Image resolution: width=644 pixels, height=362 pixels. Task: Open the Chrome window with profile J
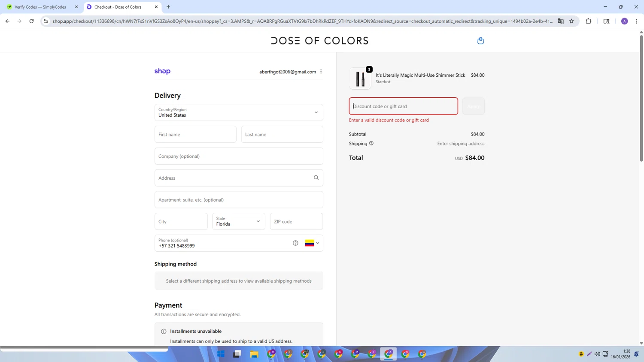(322, 354)
